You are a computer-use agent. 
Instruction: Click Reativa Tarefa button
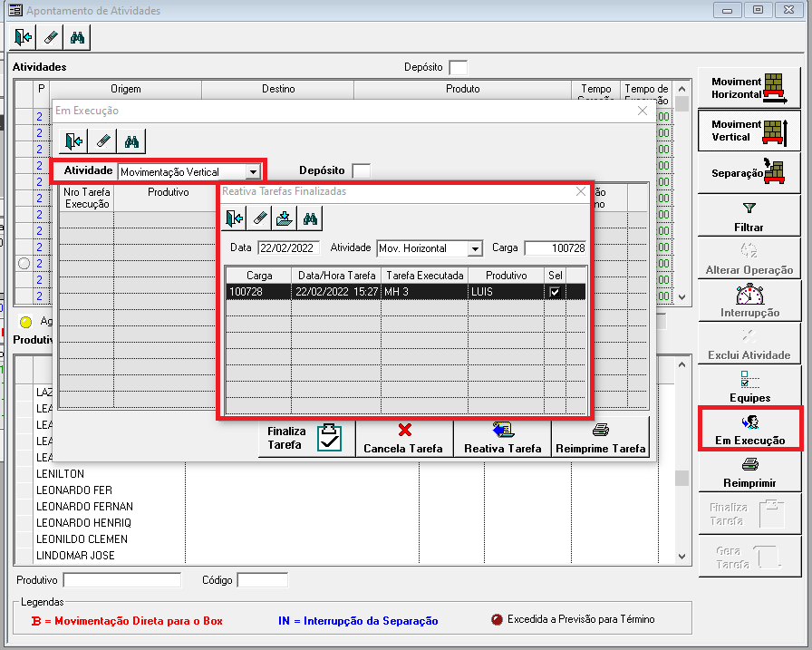coord(502,438)
